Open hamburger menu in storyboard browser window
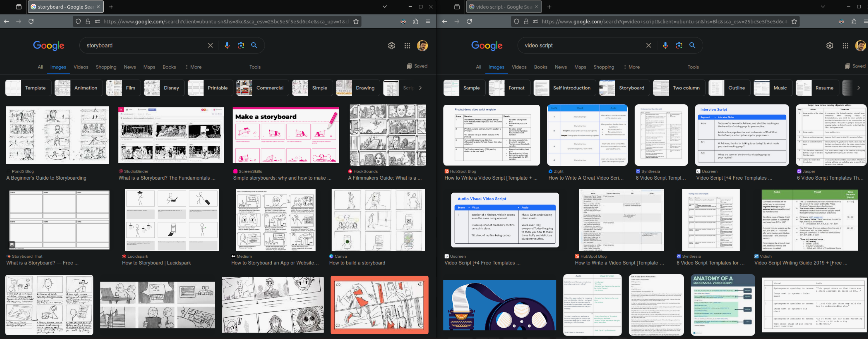868x339 pixels. click(x=428, y=21)
